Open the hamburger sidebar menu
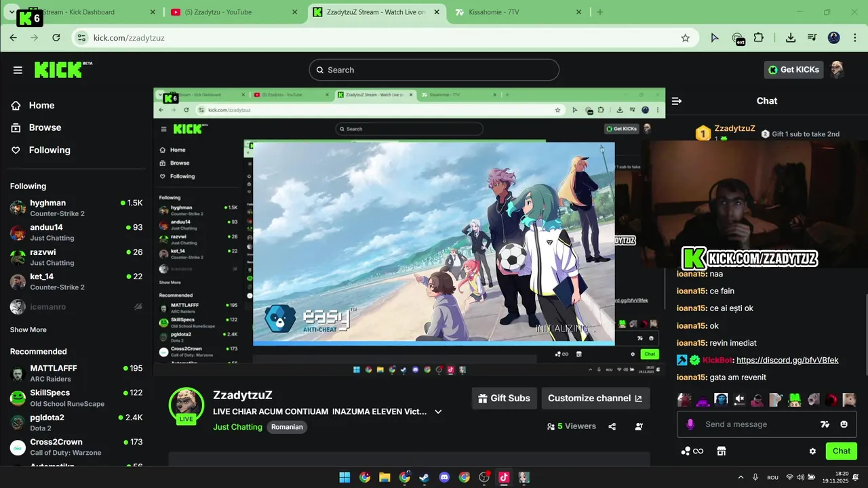 coord(18,70)
